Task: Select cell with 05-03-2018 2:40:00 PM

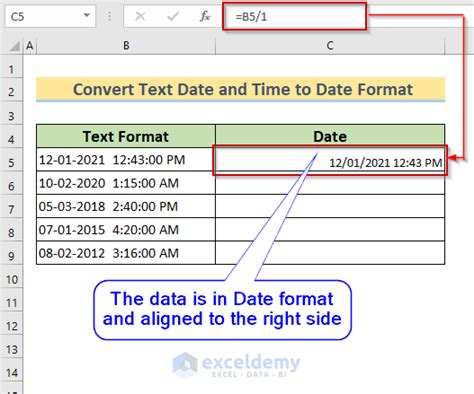Action: click(x=126, y=206)
